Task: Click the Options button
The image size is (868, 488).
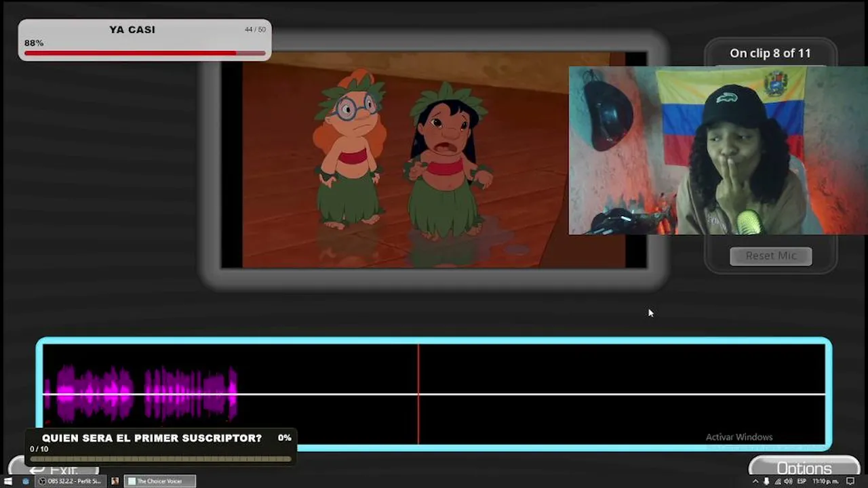Action: pos(804,466)
